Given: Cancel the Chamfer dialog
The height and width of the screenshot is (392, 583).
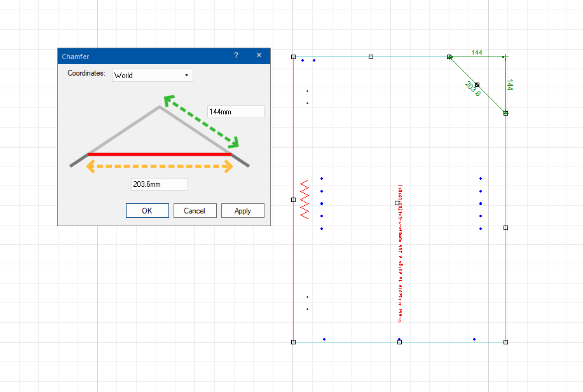Looking at the screenshot, I should click(195, 211).
